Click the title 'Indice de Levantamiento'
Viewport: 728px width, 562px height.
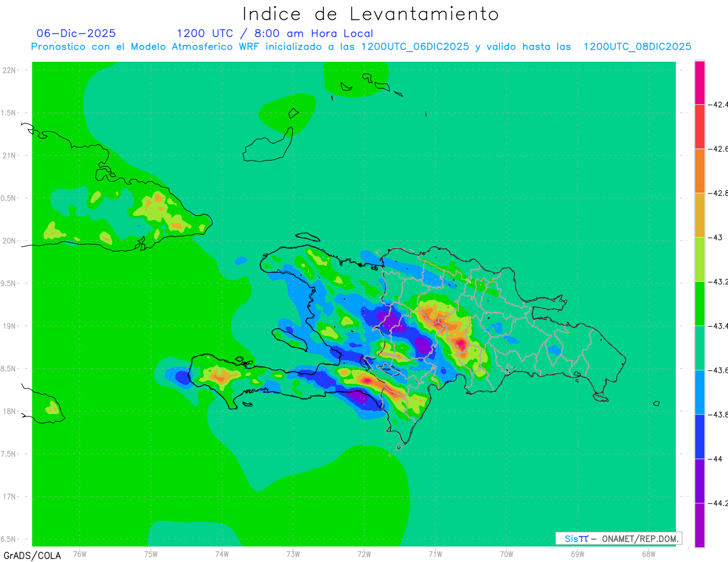coord(371,13)
